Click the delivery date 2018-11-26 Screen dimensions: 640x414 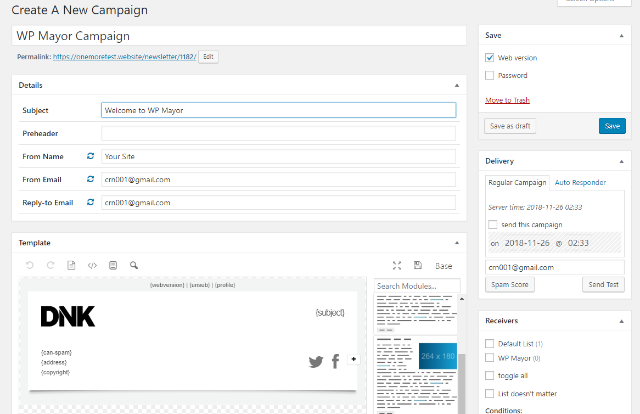click(527, 243)
